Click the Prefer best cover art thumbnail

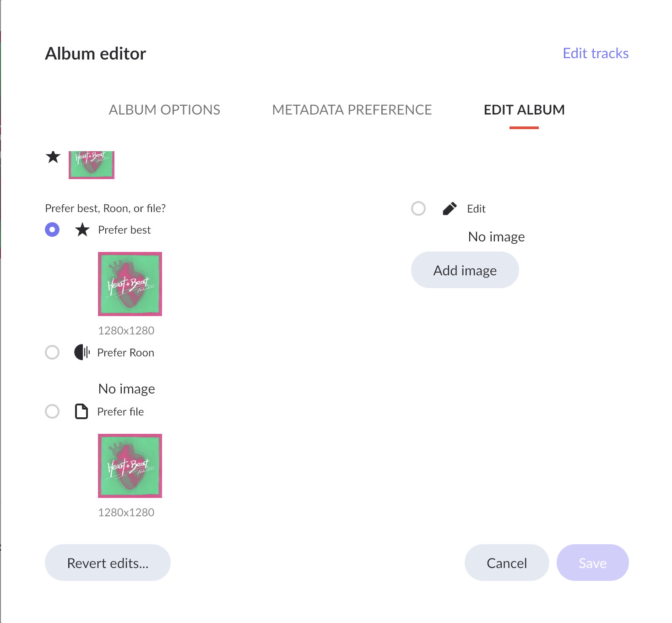(130, 284)
